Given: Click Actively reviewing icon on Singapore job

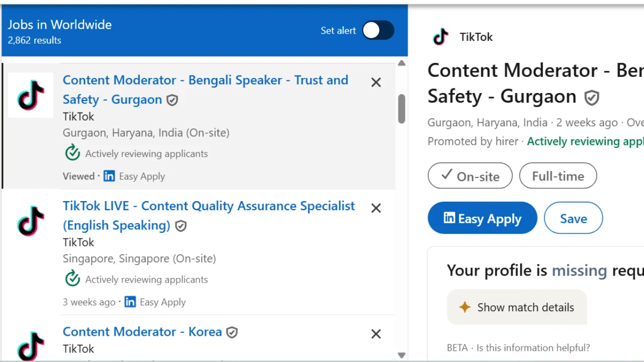Looking at the screenshot, I should tap(73, 279).
